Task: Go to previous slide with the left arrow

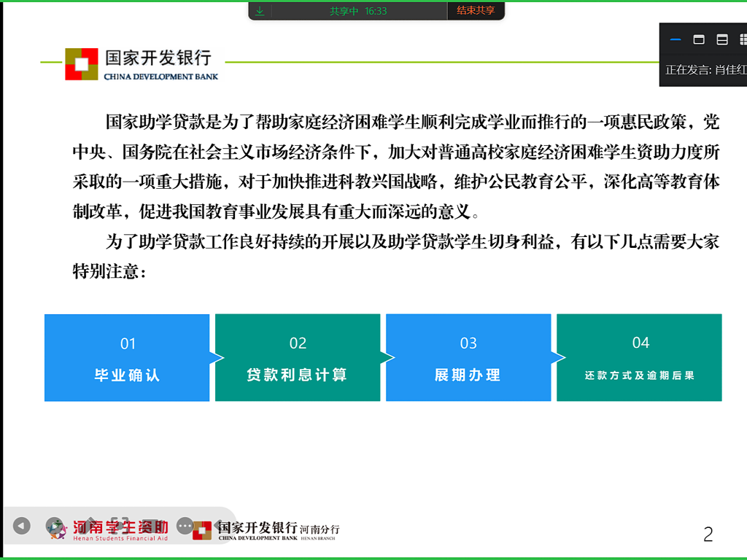Action: [22, 525]
